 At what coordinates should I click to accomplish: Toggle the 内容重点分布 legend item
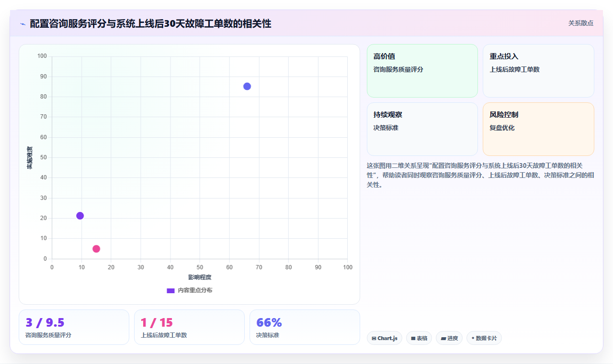tap(190, 290)
